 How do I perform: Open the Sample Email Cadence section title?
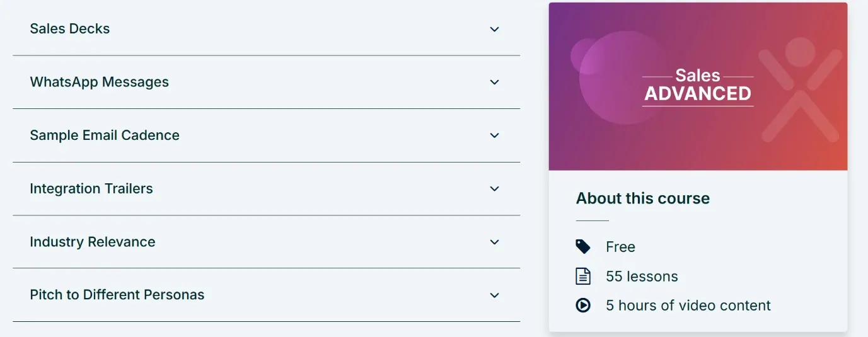click(105, 135)
